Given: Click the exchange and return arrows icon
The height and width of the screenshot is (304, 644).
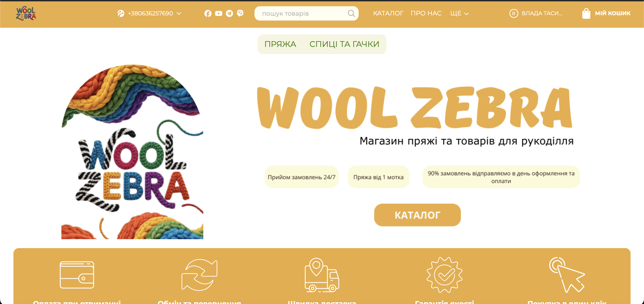Looking at the screenshot, I should (x=199, y=275).
